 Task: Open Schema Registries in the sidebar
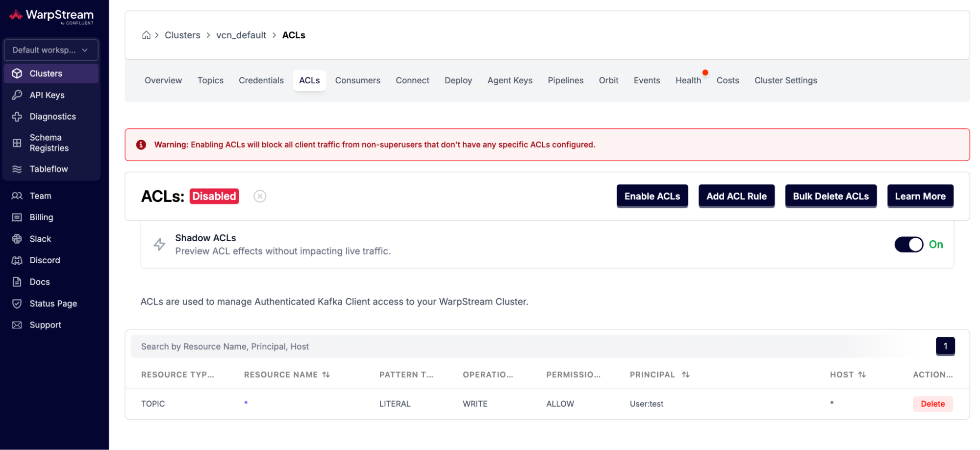point(49,143)
